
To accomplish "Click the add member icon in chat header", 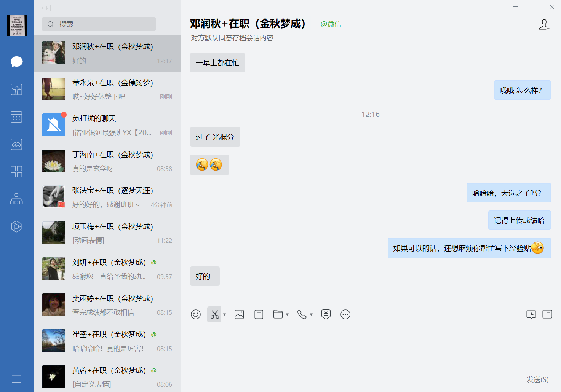I will coord(544,25).
